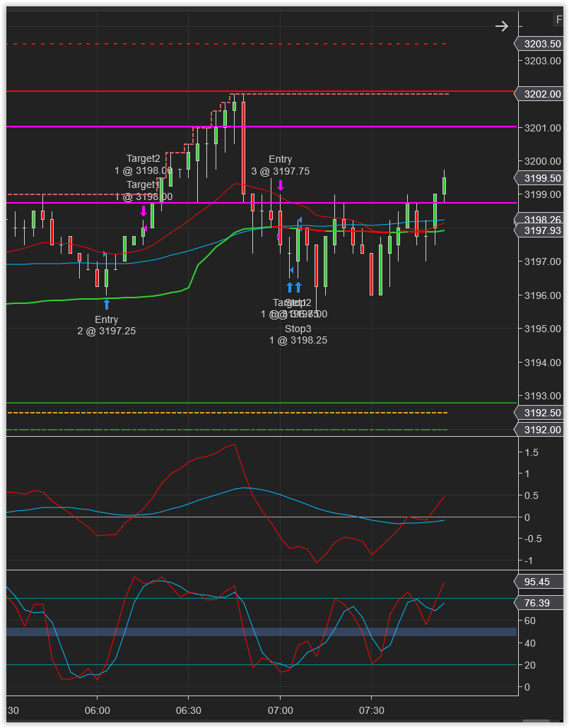
Task: Click the 3192.00 price marker
Action: pyautogui.click(x=539, y=430)
